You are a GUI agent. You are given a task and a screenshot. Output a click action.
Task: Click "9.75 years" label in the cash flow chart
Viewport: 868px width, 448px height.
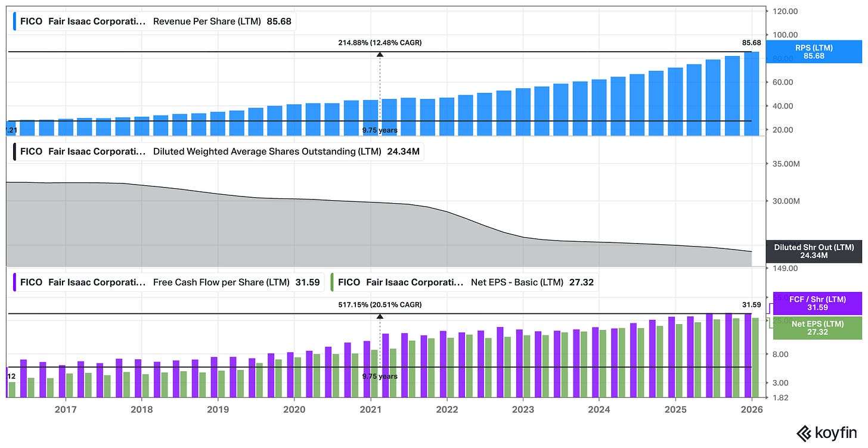[x=380, y=377]
